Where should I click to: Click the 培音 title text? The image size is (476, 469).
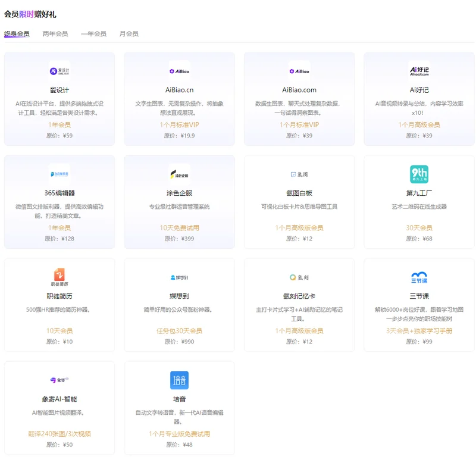pos(179,399)
